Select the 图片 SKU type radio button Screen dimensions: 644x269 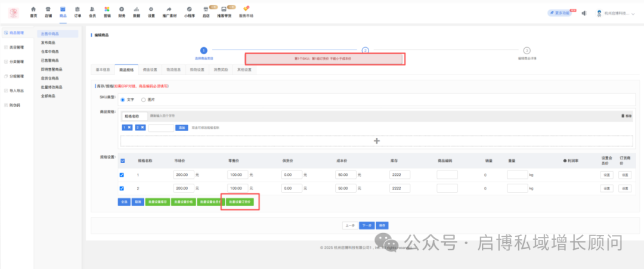(x=143, y=100)
